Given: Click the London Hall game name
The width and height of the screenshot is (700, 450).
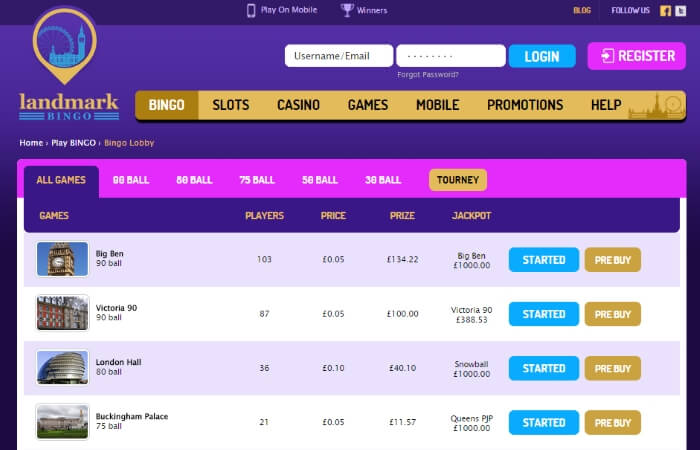Looking at the screenshot, I should click(118, 362).
